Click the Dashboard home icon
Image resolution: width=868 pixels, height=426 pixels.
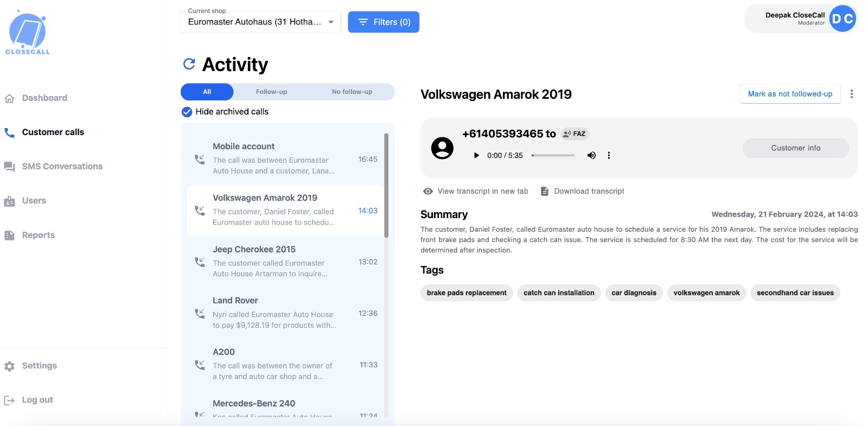(9, 98)
